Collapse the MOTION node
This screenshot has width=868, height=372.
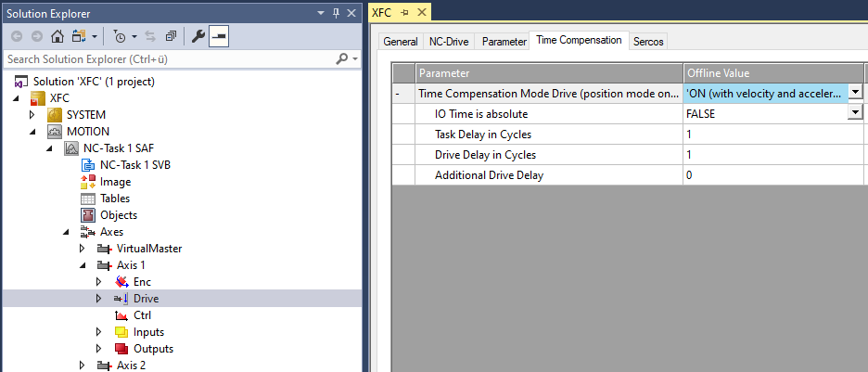(32, 132)
